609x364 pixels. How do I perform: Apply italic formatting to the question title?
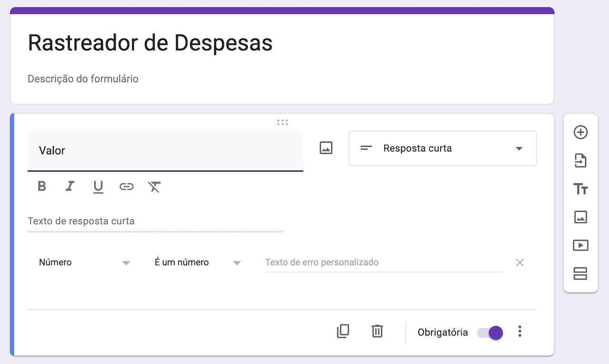(x=70, y=186)
